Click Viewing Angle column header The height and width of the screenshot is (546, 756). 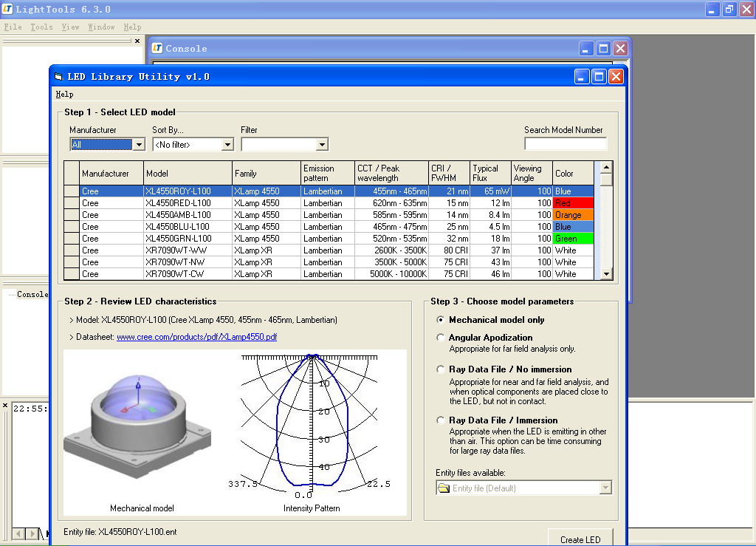tap(532, 173)
